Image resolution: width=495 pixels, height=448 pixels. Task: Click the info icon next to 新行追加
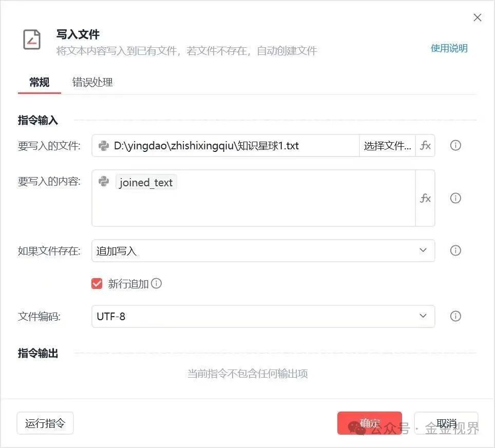156,283
